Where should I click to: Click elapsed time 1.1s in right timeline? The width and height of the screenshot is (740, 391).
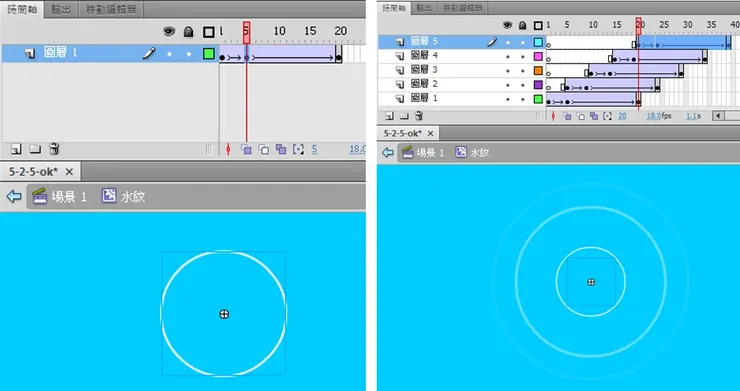(x=693, y=116)
